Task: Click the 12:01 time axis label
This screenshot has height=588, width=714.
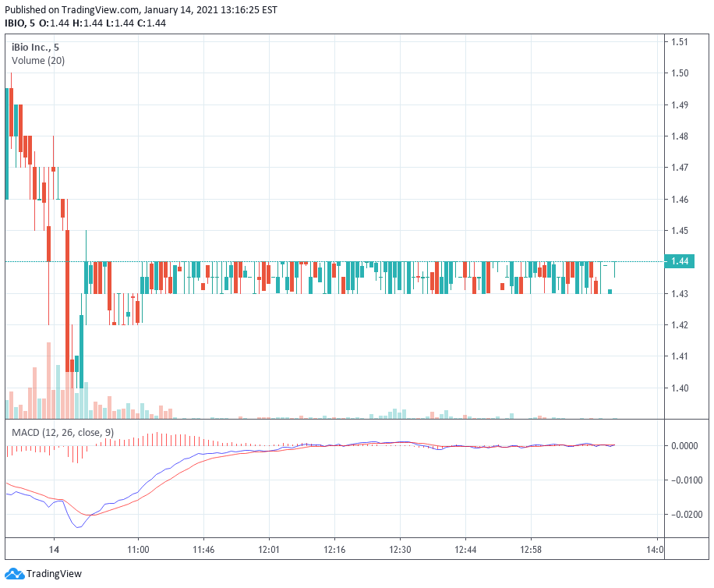Action: (x=269, y=549)
